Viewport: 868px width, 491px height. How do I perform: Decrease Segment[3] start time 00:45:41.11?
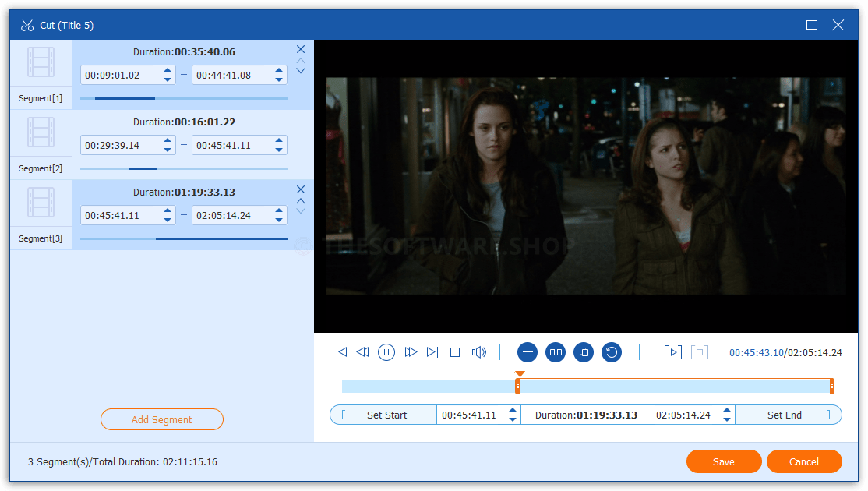click(168, 221)
